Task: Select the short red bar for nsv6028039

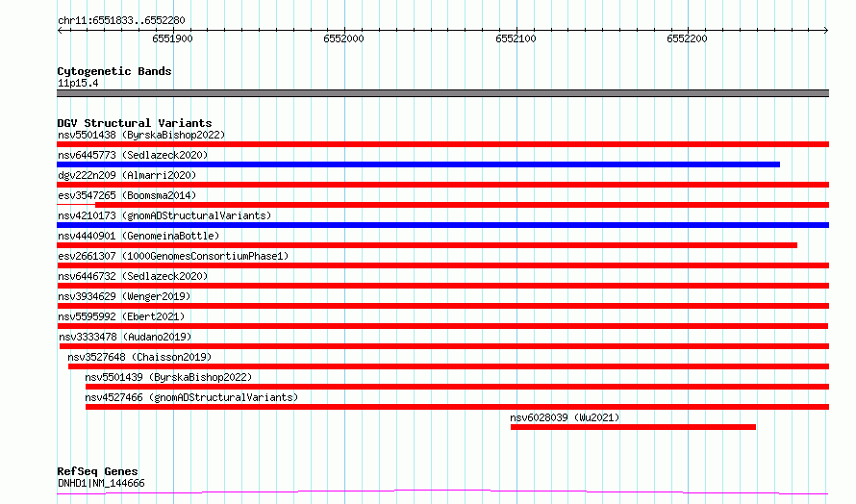Action: tap(633, 427)
